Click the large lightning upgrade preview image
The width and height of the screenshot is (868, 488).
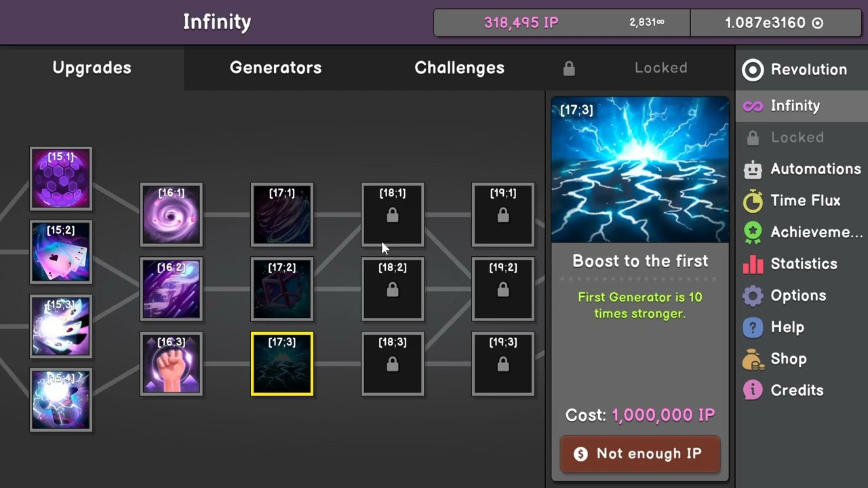[x=640, y=169]
